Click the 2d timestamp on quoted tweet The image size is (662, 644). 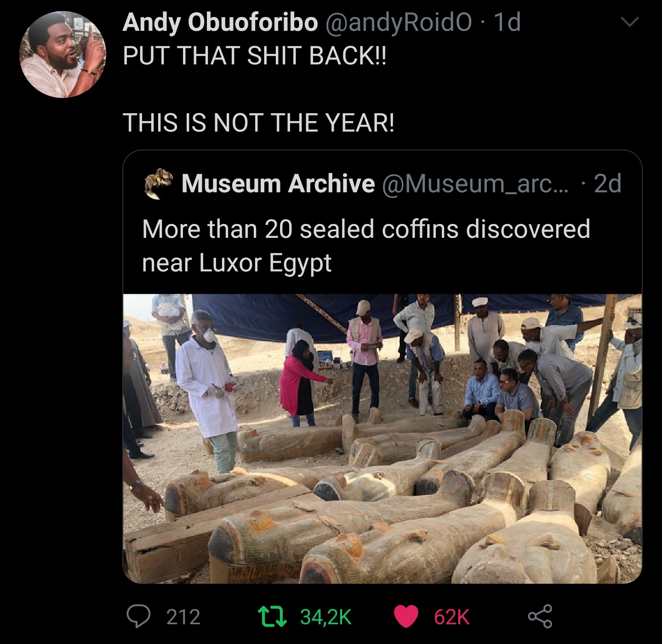tap(608, 183)
